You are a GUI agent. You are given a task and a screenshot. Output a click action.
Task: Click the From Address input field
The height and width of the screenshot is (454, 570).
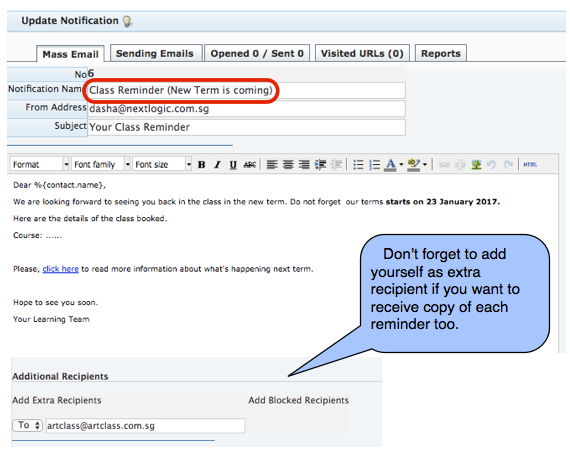pyautogui.click(x=246, y=109)
